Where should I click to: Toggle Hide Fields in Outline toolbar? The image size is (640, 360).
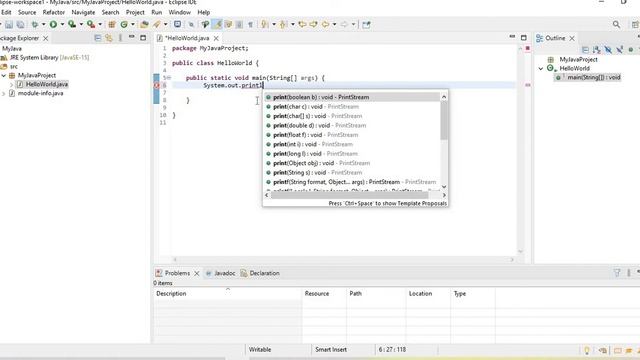tap(608, 50)
